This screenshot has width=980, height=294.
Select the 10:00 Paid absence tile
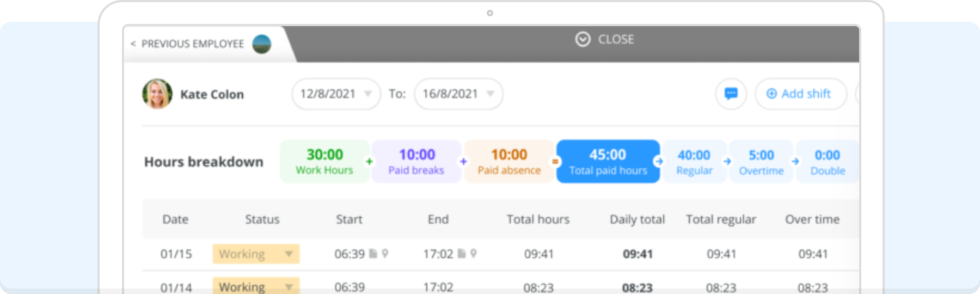pos(509,162)
